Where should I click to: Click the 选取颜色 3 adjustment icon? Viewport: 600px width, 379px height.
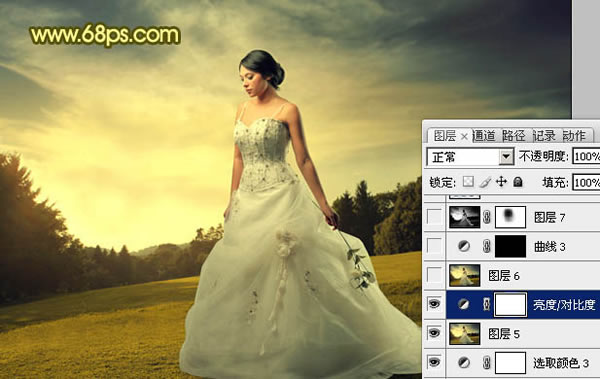click(x=464, y=363)
